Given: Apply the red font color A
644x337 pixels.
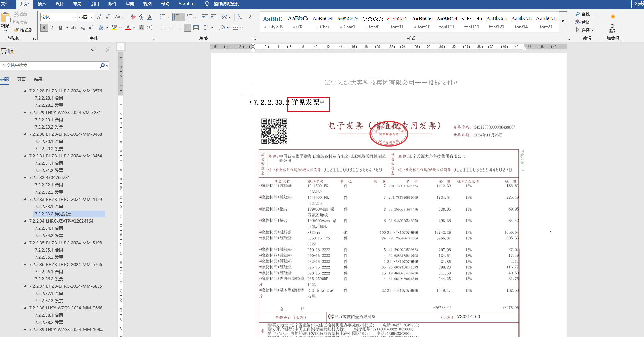Looking at the screenshot, I should 128,28.
